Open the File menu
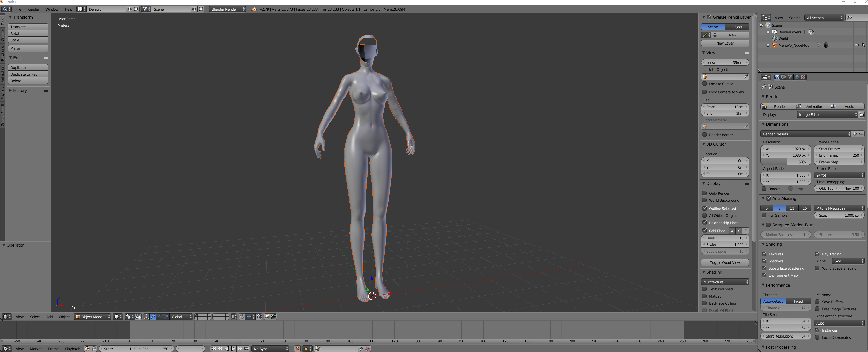This screenshot has width=868, height=352. pyautogui.click(x=18, y=9)
